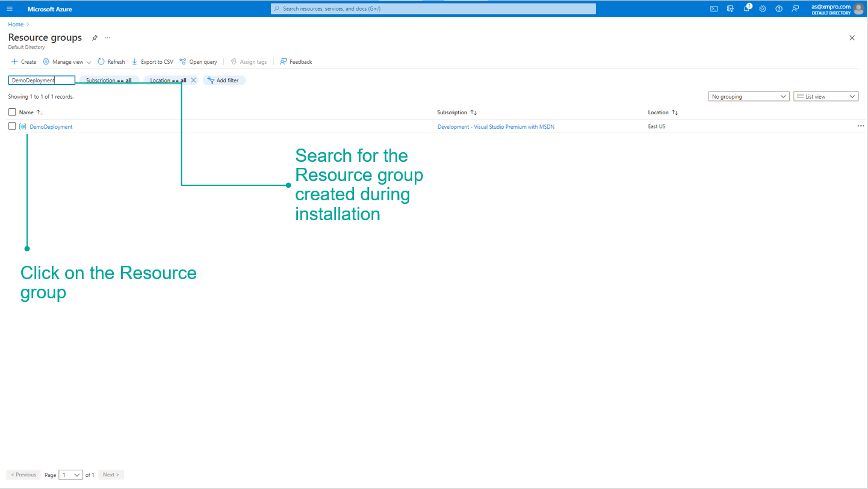Open Cloud Shell from the top bar

point(714,9)
